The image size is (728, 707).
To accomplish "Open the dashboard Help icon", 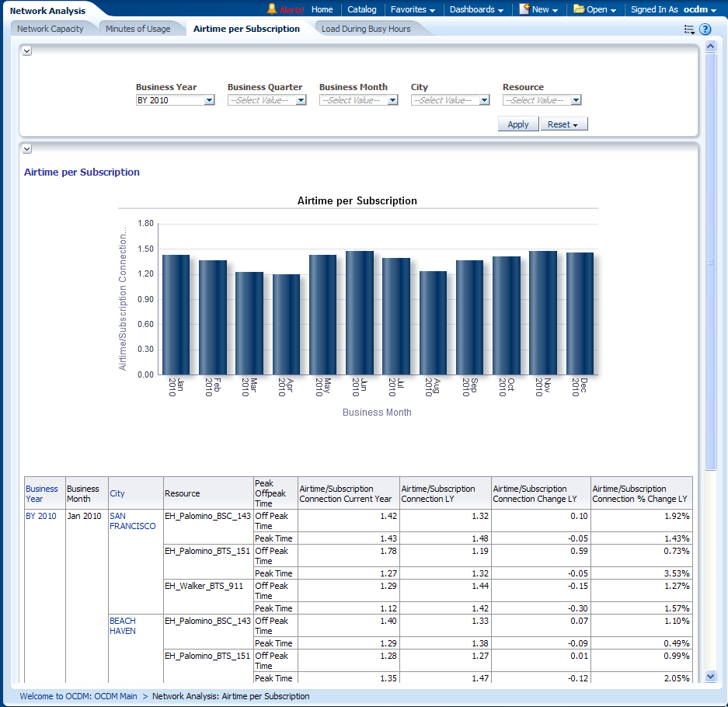I will 705,30.
